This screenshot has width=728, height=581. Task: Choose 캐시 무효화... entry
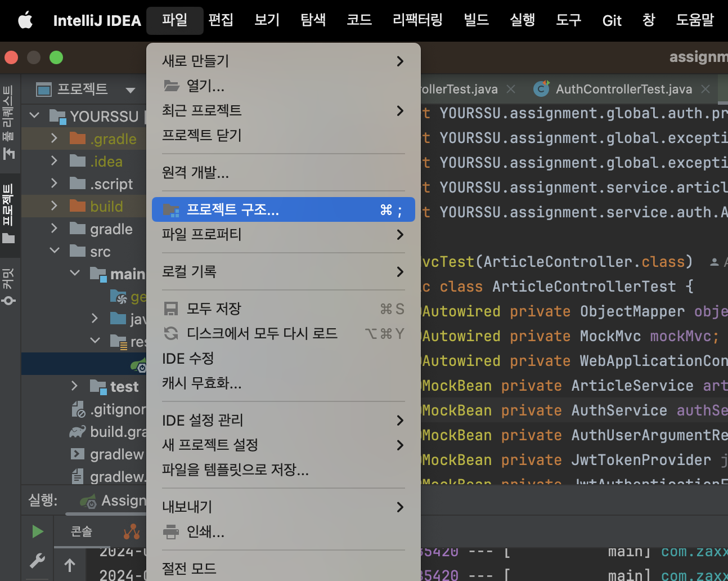point(284,383)
